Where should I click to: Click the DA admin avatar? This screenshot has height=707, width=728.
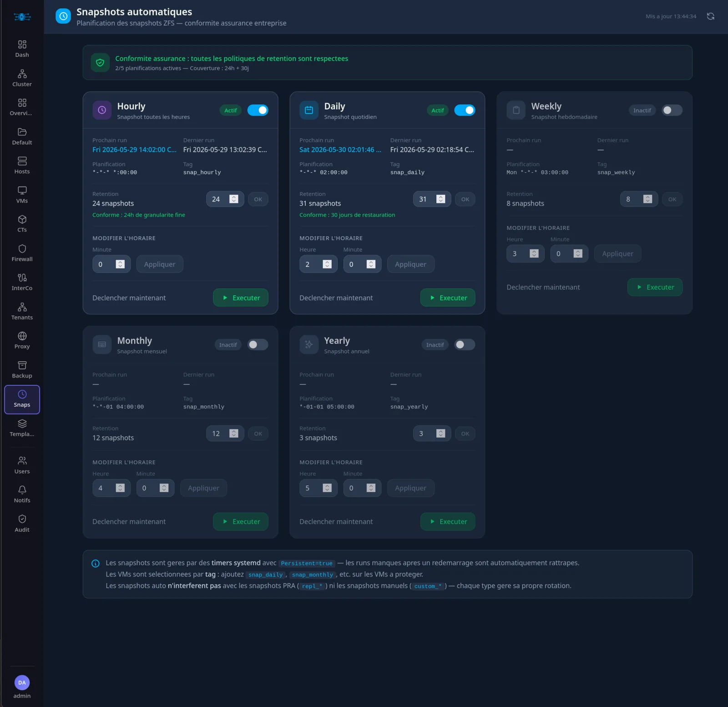tap(22, 682)
